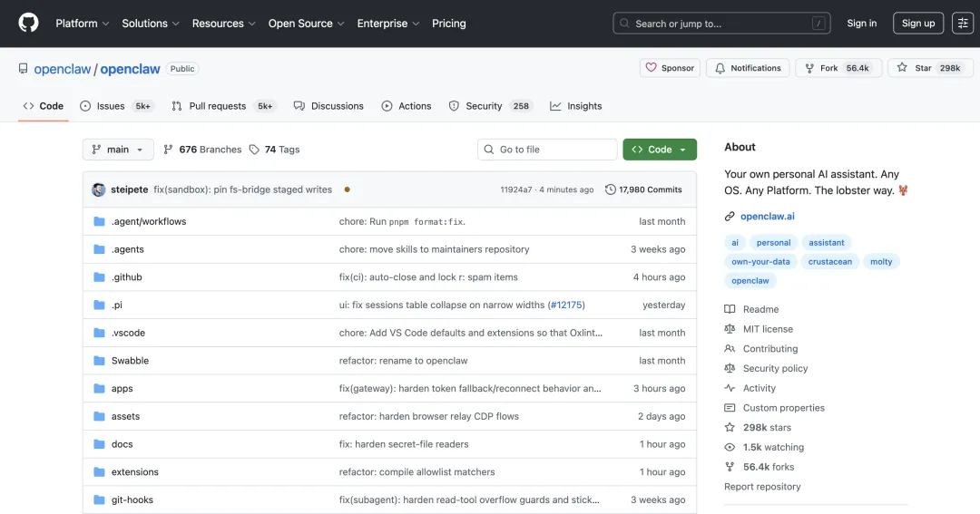Click steipete's avatar thumbnail

click(x=99, y=189)
